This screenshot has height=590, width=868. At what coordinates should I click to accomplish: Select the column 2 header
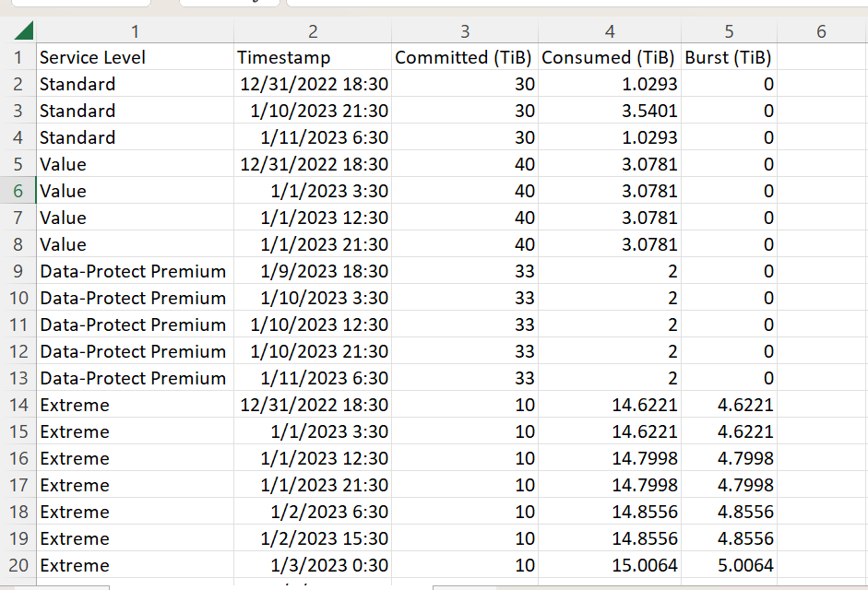tap(313, 32)
